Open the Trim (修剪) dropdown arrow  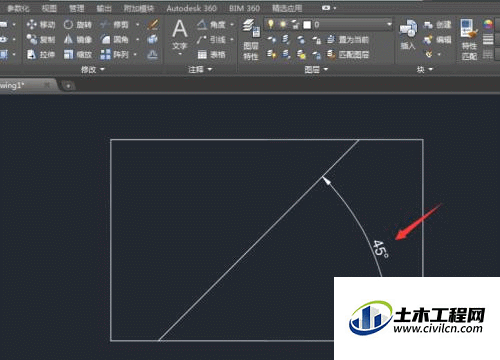pos(137,24)
